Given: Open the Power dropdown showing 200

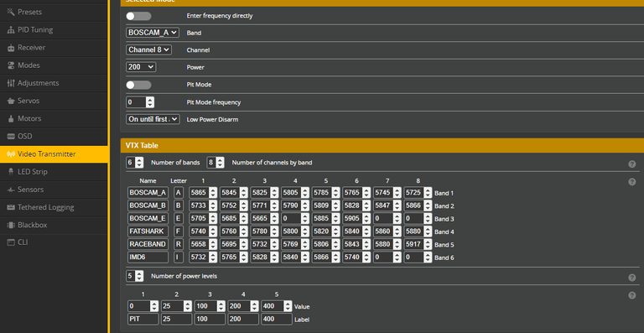Looking at the screenshot, I should point(141,67).
